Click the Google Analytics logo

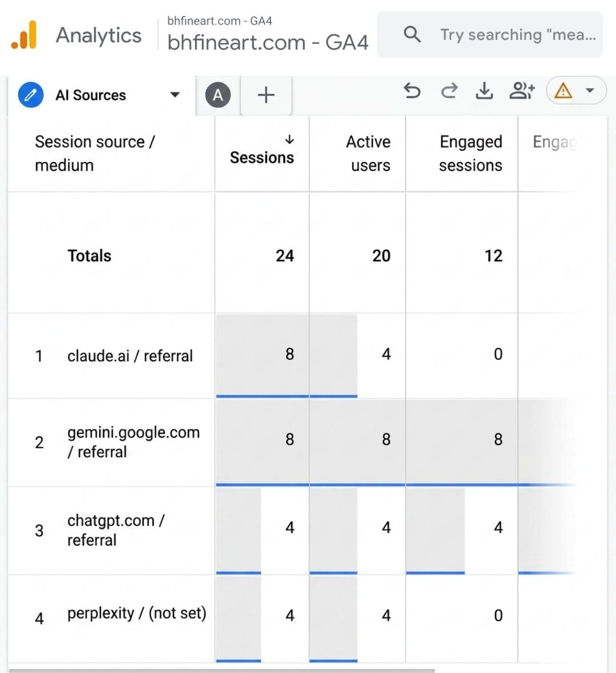tap(24, 35)
